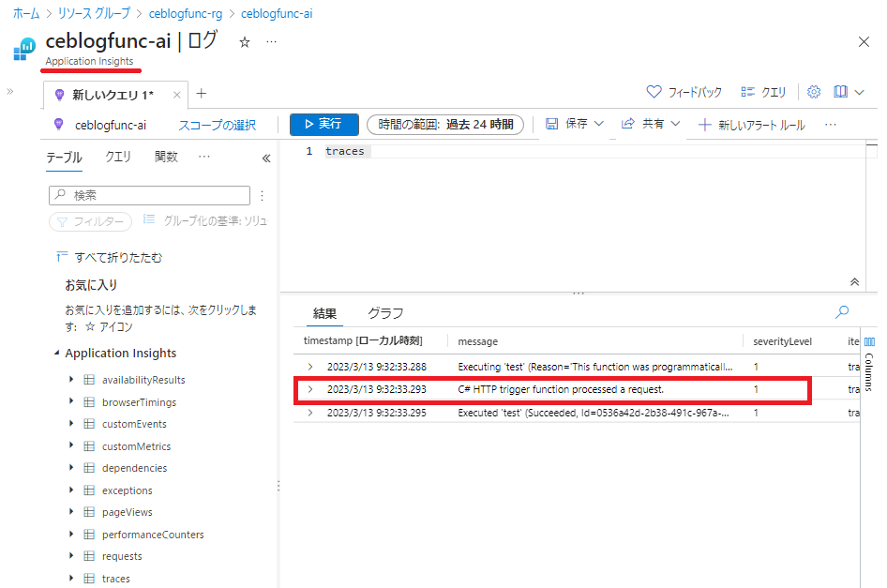The height and width of the screenshot is (588, 887).
Task: Select the exceptions table item
Action: click(127, 490)
